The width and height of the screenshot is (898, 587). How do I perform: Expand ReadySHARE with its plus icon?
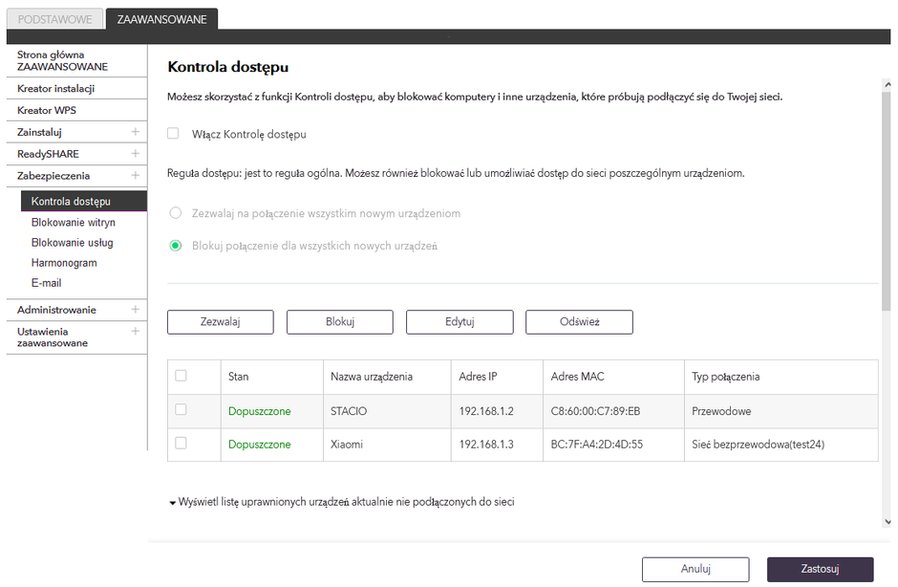(135, 153)
